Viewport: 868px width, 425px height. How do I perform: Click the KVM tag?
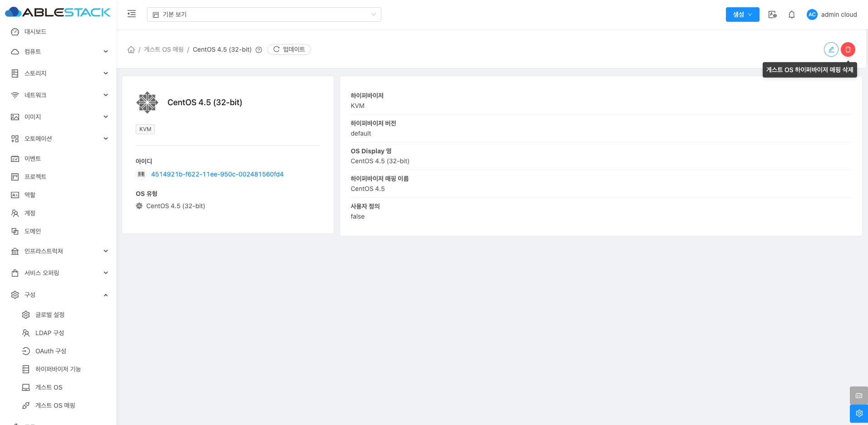click(x=145, y=129)
